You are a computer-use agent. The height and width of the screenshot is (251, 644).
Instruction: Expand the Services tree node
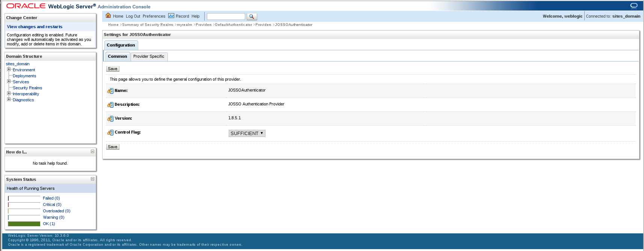(9, 81)
